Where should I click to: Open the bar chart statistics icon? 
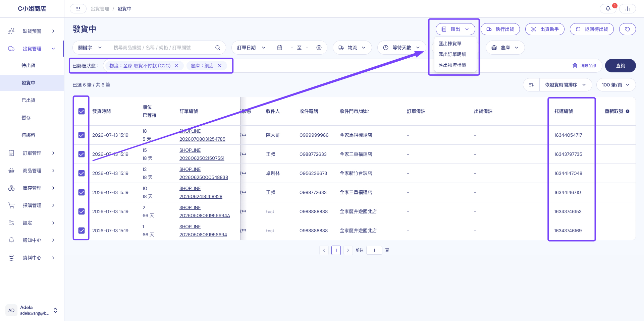point(627,9)
